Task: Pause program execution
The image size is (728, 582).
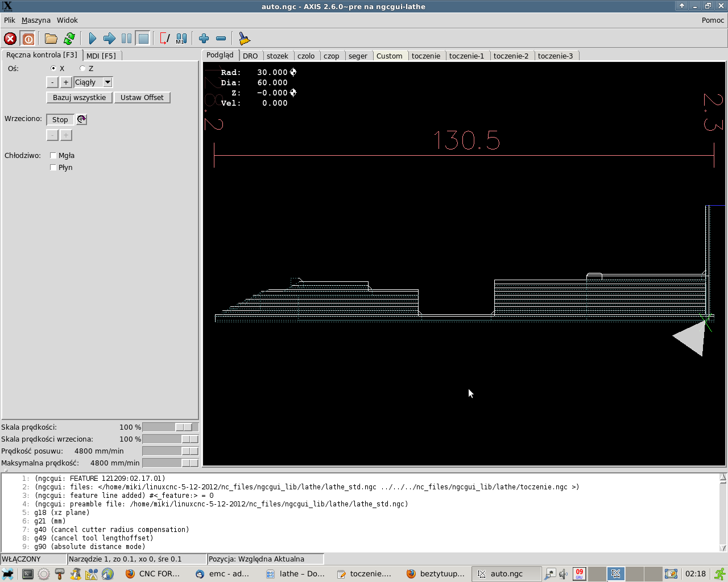Action: pyautogui.click(x=126, y=39)
